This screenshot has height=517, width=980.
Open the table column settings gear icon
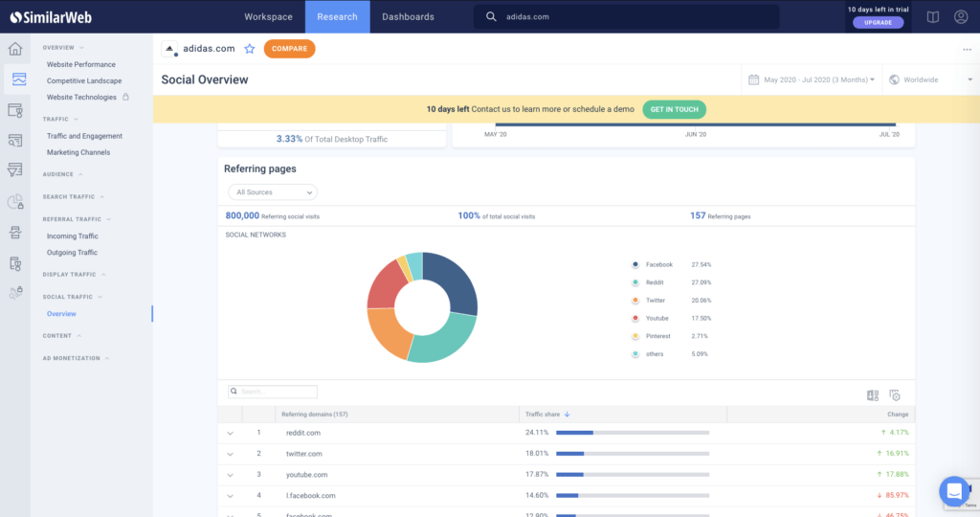(x=895, y=395)
